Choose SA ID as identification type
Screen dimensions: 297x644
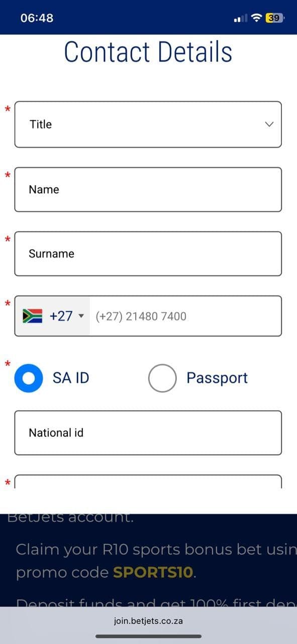(x=29, y=377)
